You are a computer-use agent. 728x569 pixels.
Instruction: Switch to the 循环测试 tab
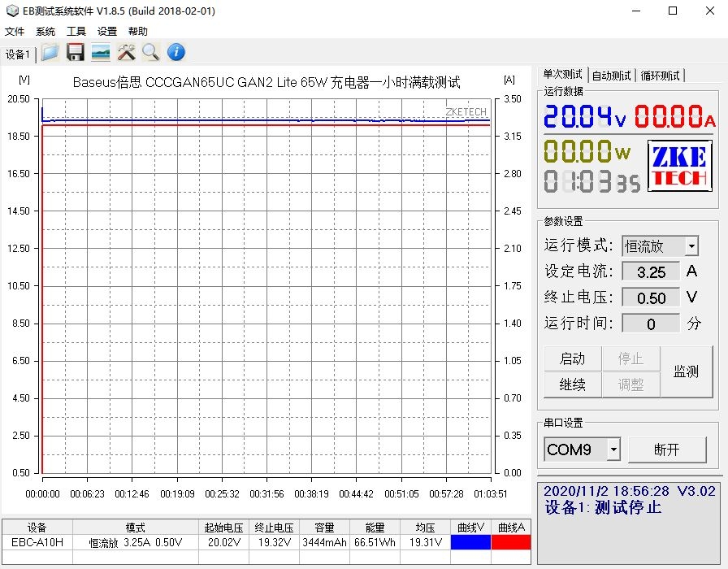659,75
